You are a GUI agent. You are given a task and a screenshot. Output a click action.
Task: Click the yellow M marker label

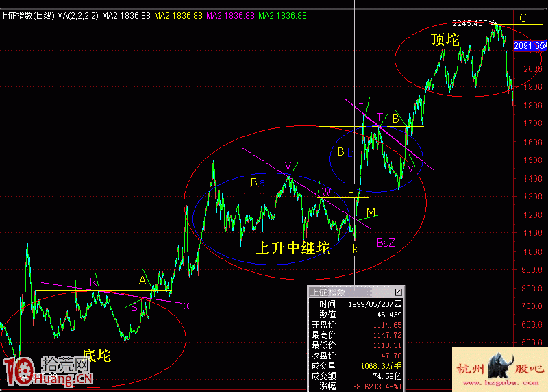[371, 212]
